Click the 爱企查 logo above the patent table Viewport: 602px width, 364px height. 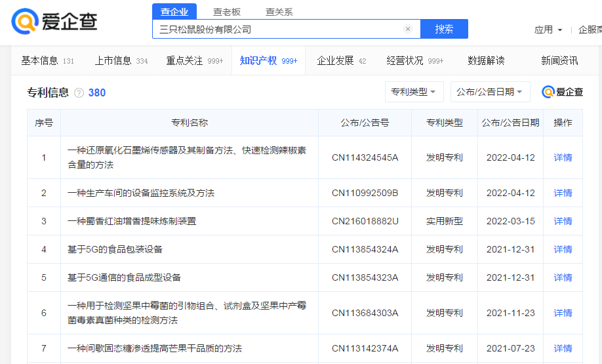pos(562,92)
